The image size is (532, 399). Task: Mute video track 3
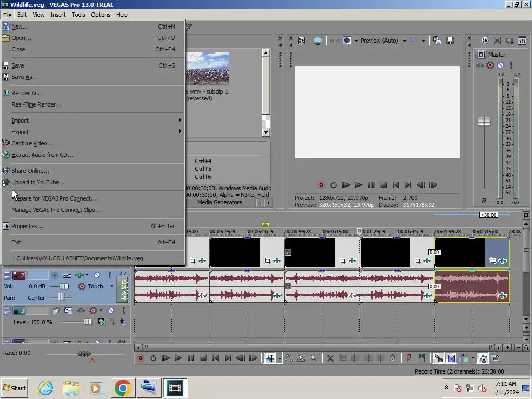pyautogui.click(x=111, y=311)
